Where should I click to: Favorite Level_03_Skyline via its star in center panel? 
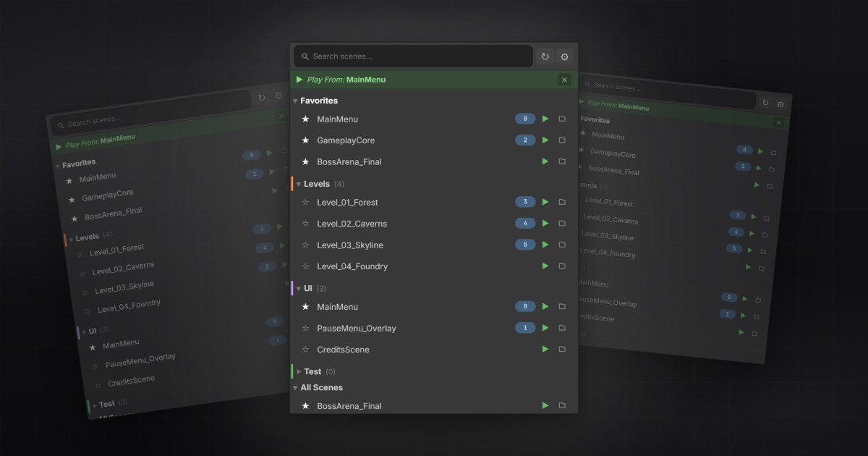[x=305, y=245]
